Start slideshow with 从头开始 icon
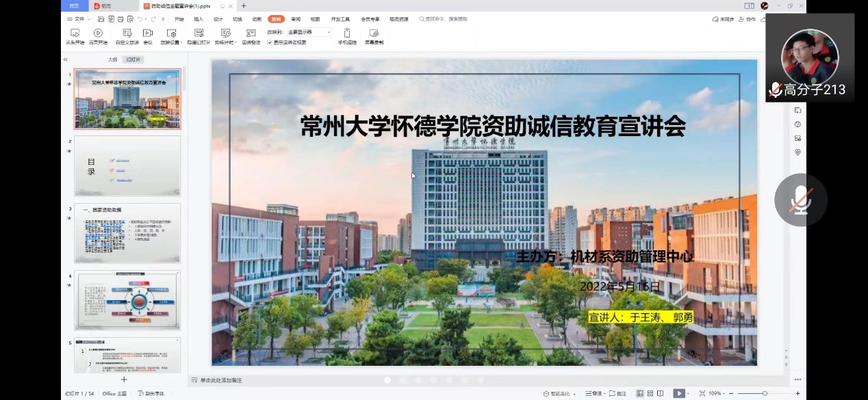 (x=75, y=34)
